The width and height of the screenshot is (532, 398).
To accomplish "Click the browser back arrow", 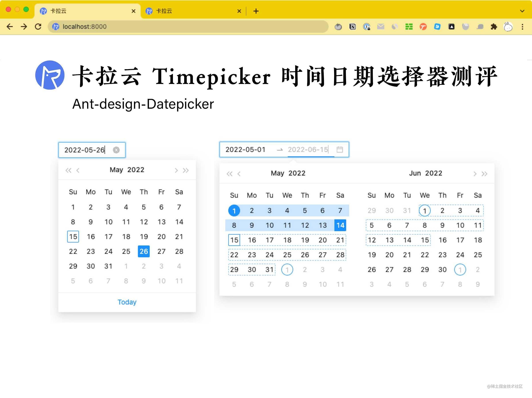I will pyautogui.click(x=10, y=27).
